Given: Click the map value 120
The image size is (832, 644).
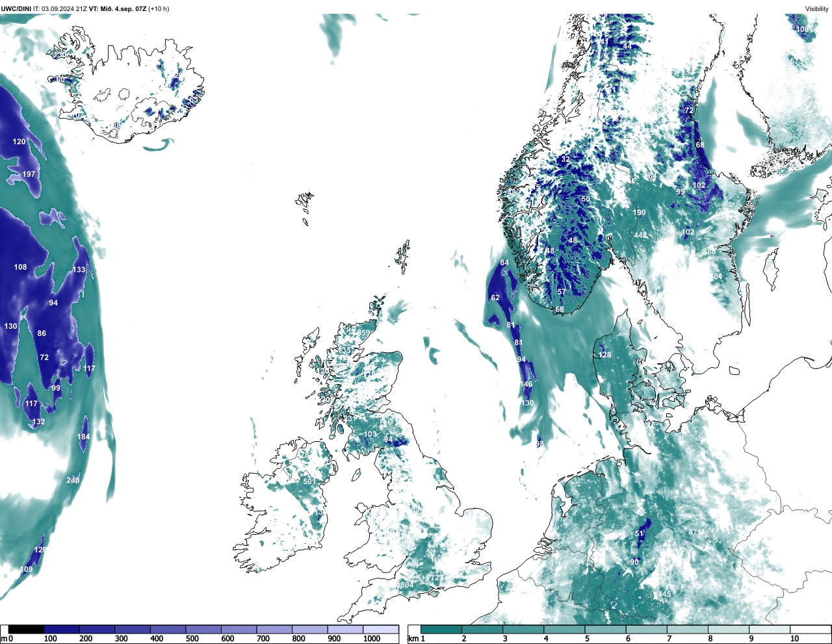Looking at the screenshot, I should click(x=19, y=142).
